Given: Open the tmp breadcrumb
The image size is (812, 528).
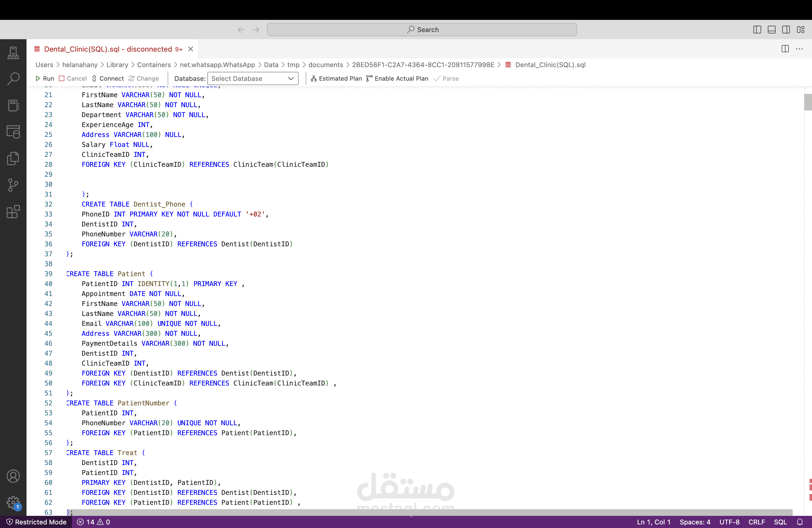Looking at the screenshot, I should coord(293,65).
